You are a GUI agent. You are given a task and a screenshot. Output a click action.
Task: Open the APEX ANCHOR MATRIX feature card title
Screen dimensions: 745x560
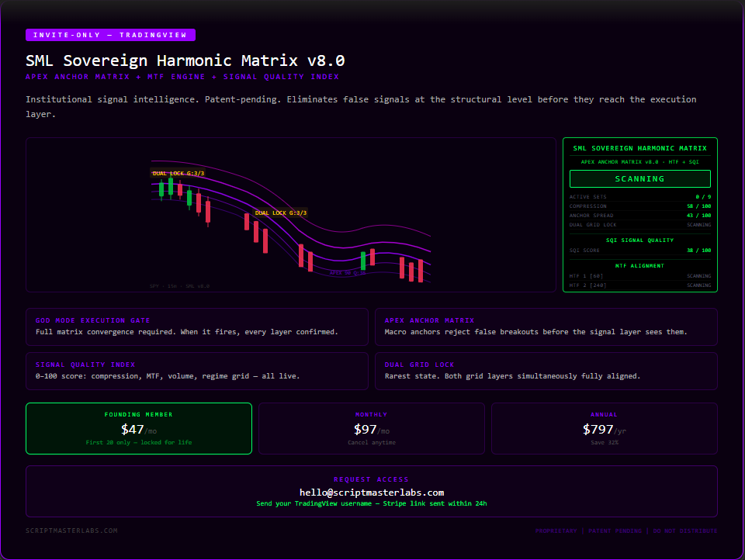pyautogui.click(x=429, y=320)
